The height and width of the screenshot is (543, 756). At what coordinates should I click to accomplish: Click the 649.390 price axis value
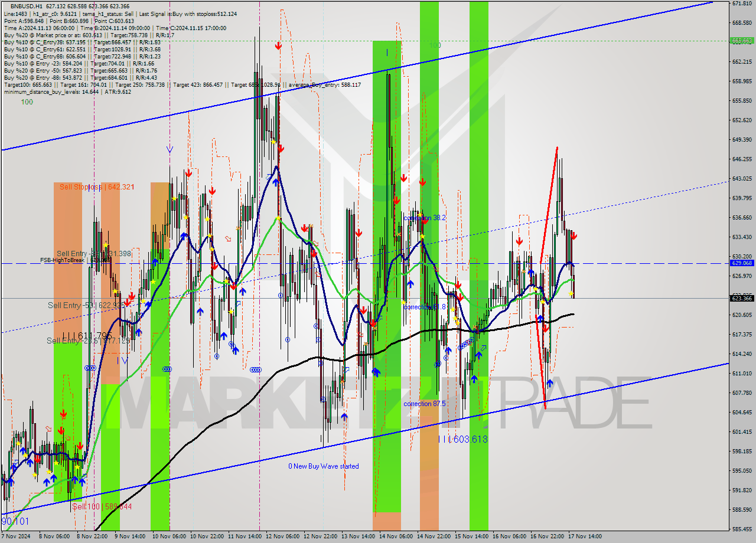tap(742, 140)
